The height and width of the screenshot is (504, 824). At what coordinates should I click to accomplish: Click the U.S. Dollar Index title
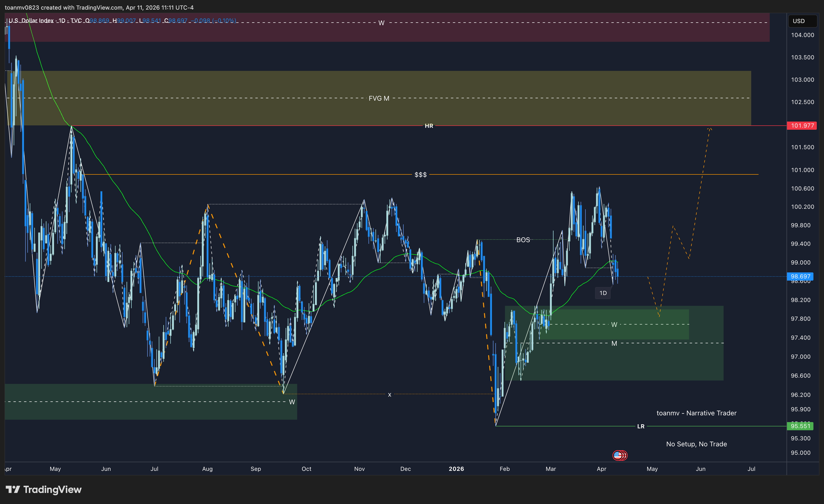(31, 21)
